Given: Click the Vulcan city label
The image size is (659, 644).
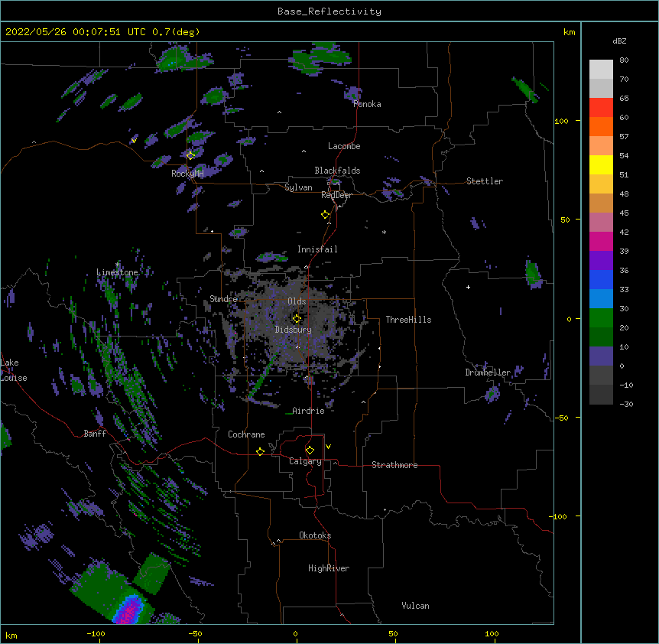Looking at the screenshot, I should point(415,606).
